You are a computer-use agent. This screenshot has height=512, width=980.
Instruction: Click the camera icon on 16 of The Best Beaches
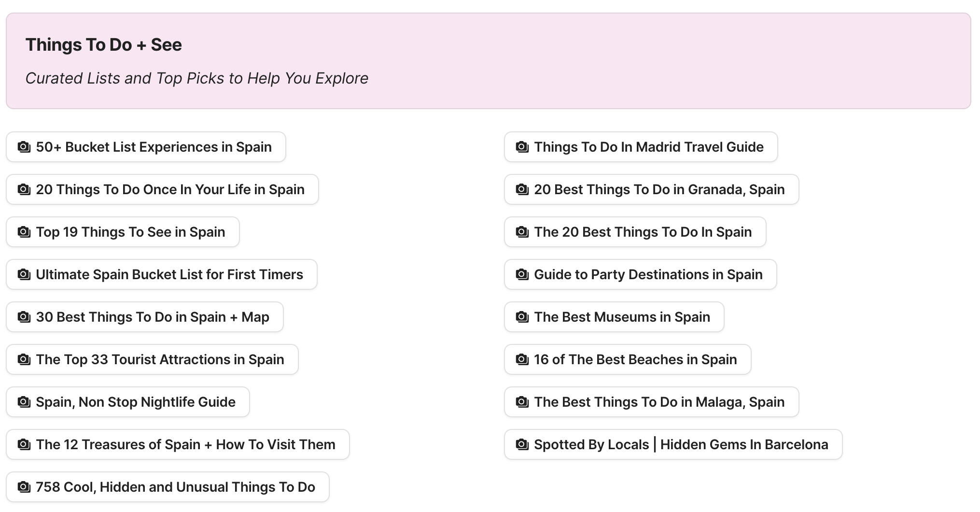522,359
